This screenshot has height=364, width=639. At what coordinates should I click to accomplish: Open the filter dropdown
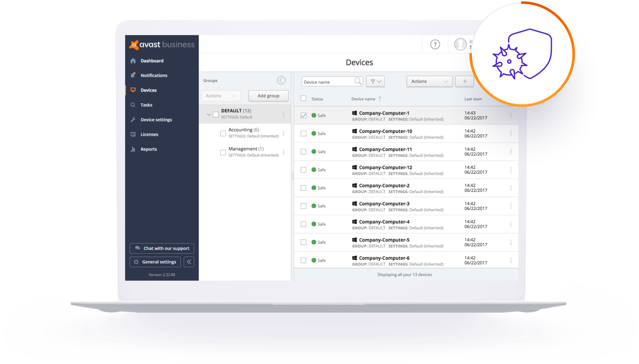pos(376,81)
